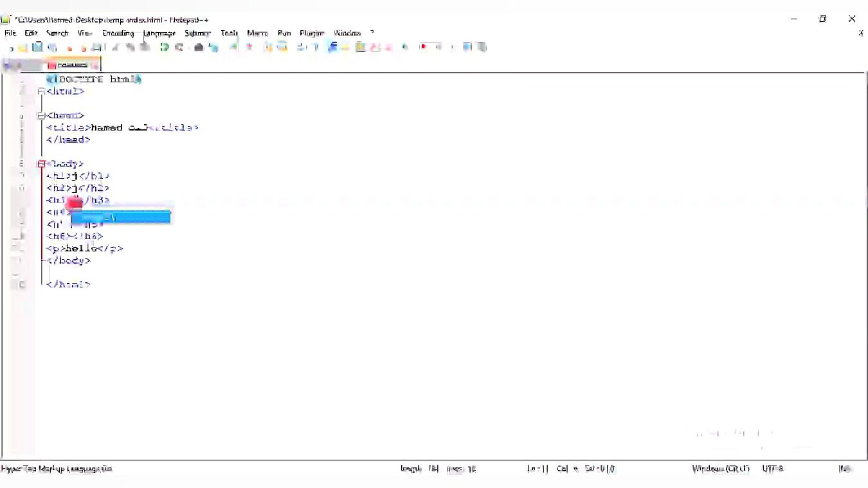This screenshot has width=868, height=488.
Task: Click the Save All toolbar icon
Action: [x=52, y=47]
